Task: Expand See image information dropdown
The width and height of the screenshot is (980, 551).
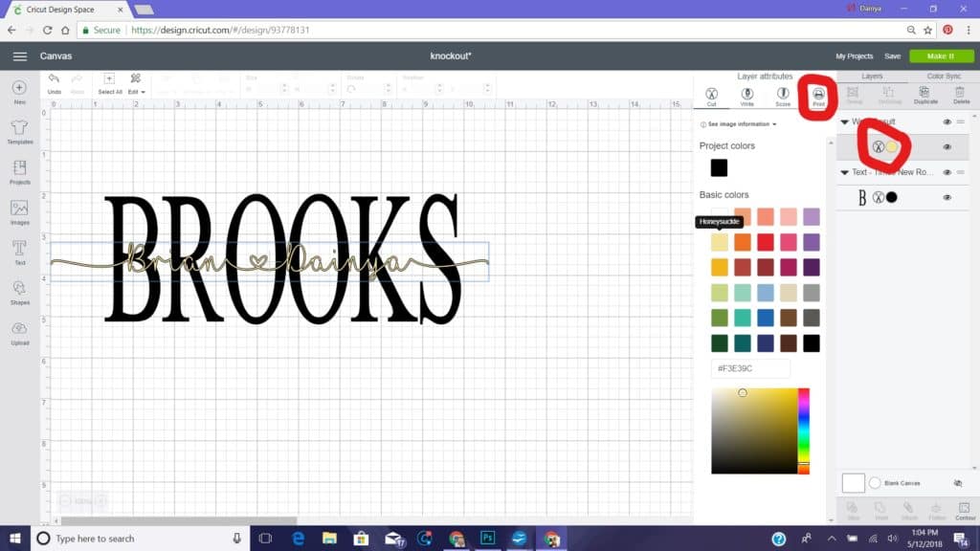Action: tap(738, 124)
